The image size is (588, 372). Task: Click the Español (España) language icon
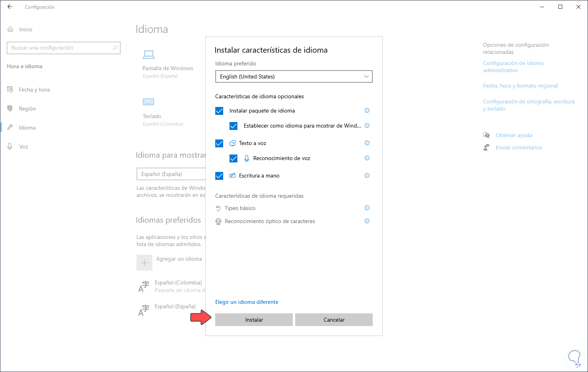coord(144,311)
